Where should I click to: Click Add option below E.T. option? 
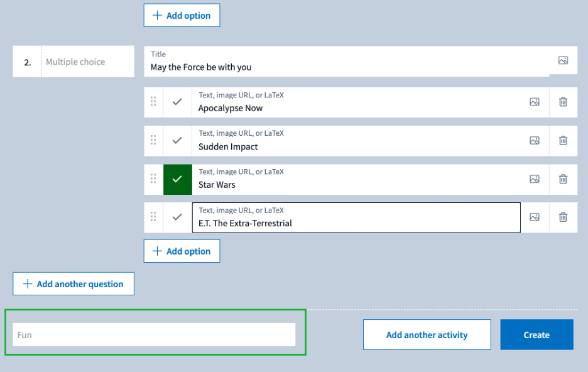click(182, 251)
